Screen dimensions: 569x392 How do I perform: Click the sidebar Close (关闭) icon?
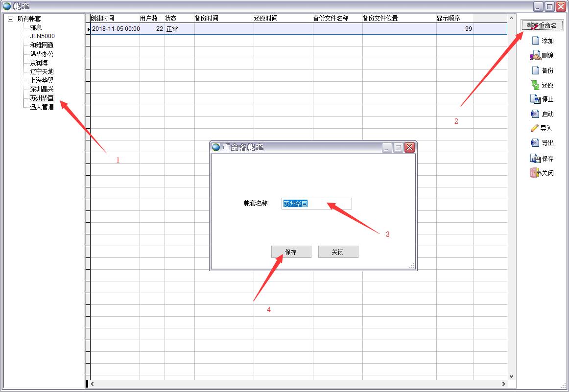pos(535,173)
